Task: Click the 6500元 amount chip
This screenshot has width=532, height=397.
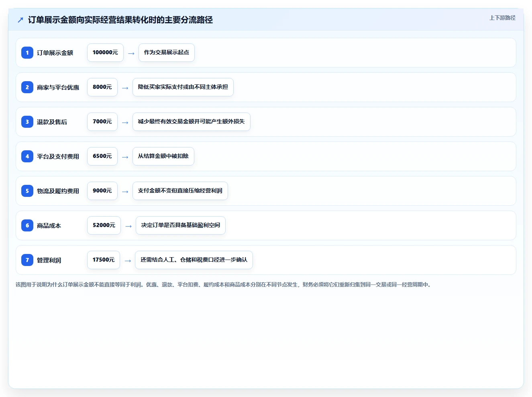Action: 102,156
